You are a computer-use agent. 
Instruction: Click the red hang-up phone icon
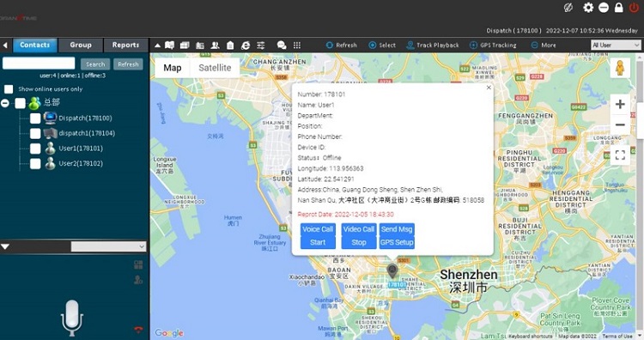138,330
